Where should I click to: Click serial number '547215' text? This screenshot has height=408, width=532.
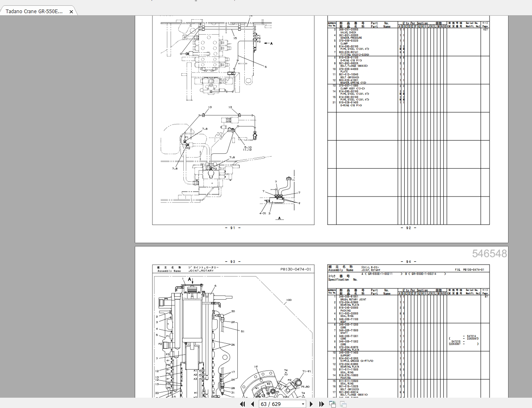point(456,341)
